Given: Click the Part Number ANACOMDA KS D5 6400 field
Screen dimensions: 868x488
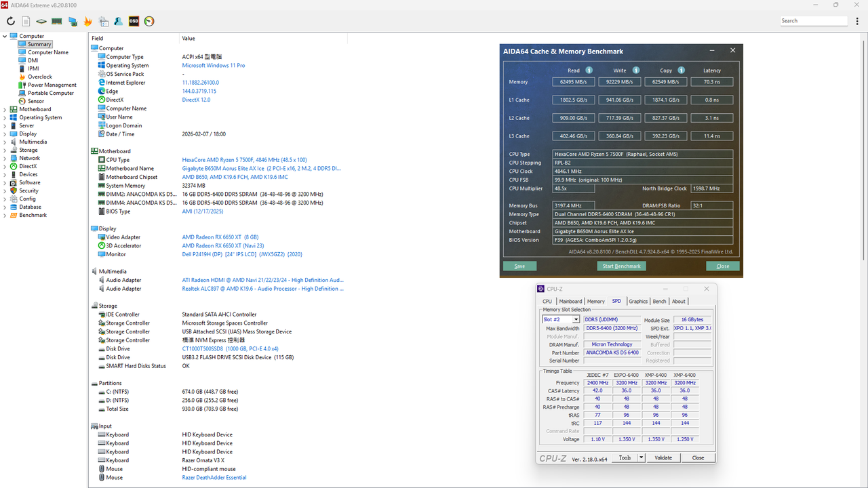Looking at the screenshot, I should (612, 352).
